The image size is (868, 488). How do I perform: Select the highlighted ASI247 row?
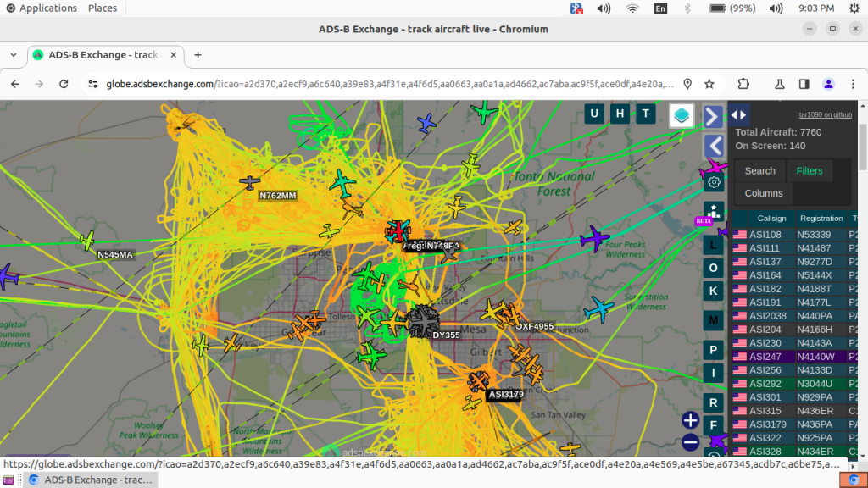coord(795,357)
